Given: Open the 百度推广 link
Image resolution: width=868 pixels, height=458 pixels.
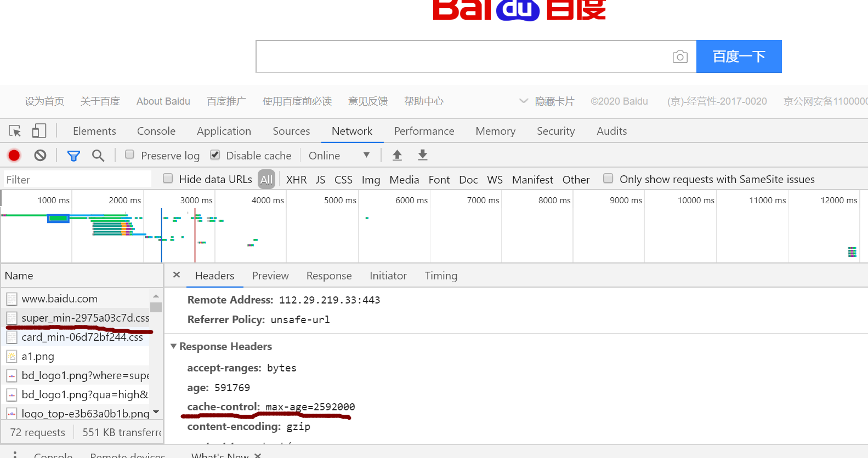Looking at the screenshot, I should click(226, 101).
